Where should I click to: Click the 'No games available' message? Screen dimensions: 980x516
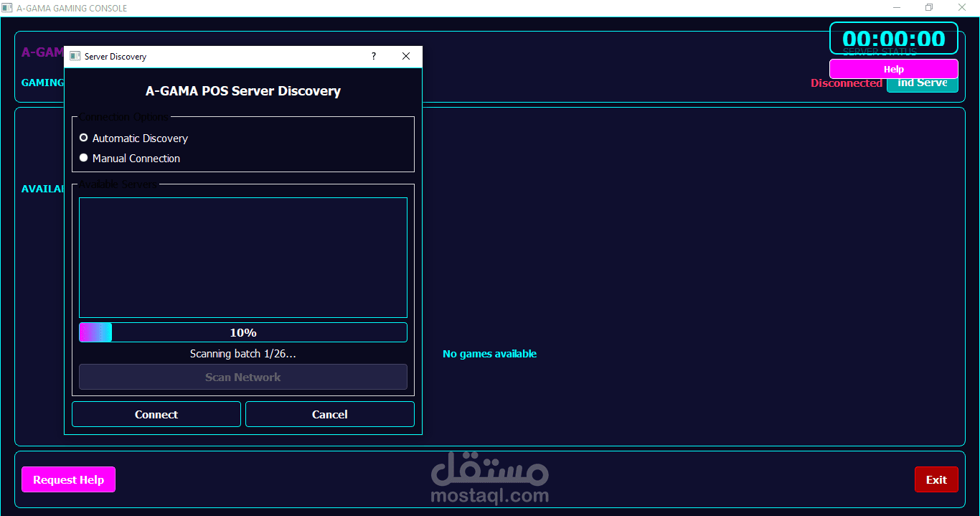[489, 354]
